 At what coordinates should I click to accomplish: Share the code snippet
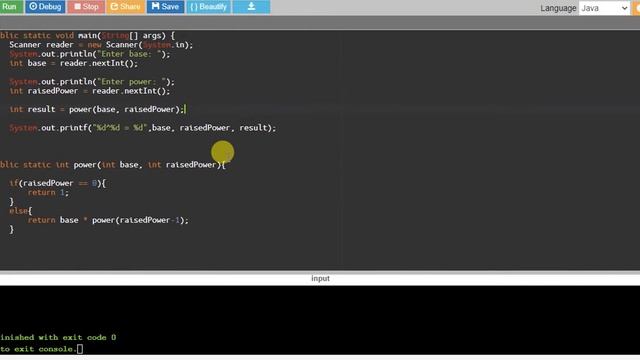125,7
